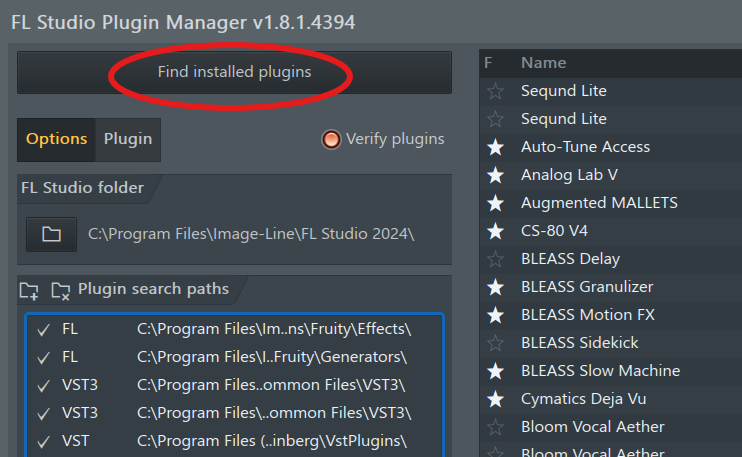Select the Cymatics Deja Vu plugin name
This screenshot has width=742, height=457.
click(583, 399)
